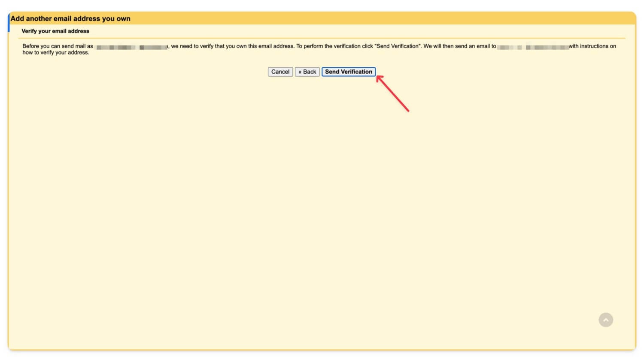Select the first blurred email address

pyautogui.click(x=131, y=47)
